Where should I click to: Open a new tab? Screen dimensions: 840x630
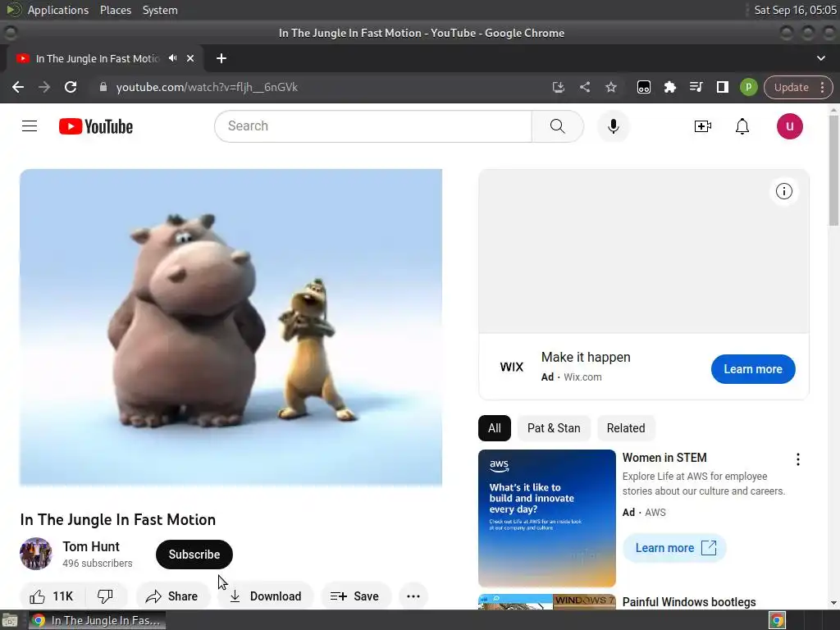221,58
